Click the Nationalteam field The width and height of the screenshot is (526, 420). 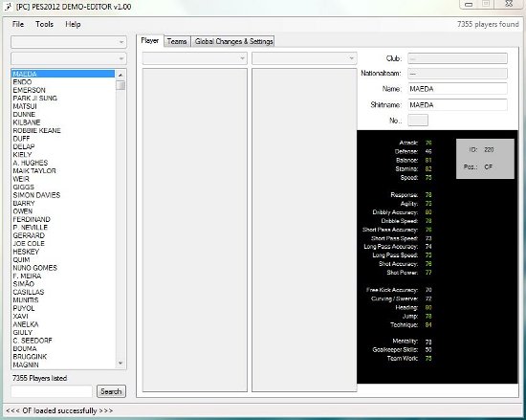(457, 74)
